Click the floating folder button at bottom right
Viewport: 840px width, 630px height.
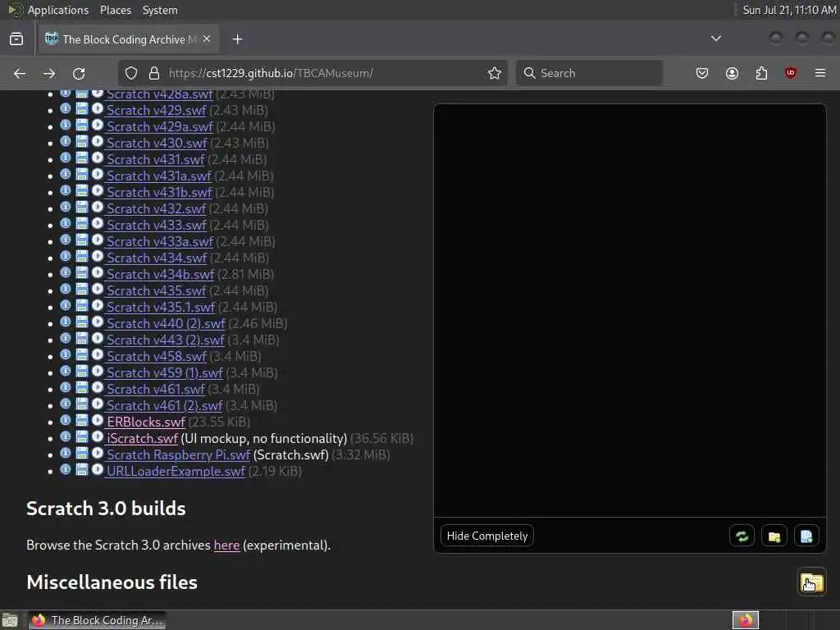click(811, 582)
